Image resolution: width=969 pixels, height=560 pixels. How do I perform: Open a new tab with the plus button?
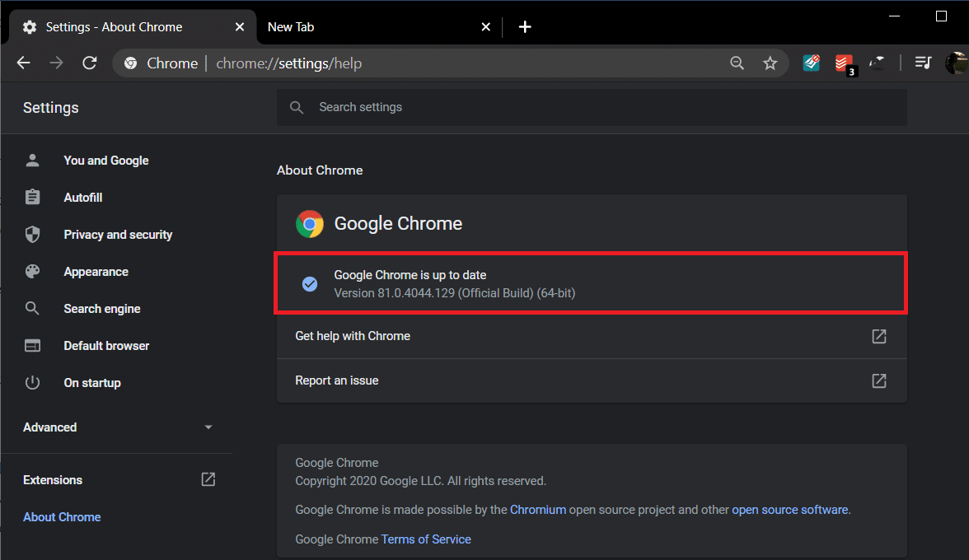(525, 26)
